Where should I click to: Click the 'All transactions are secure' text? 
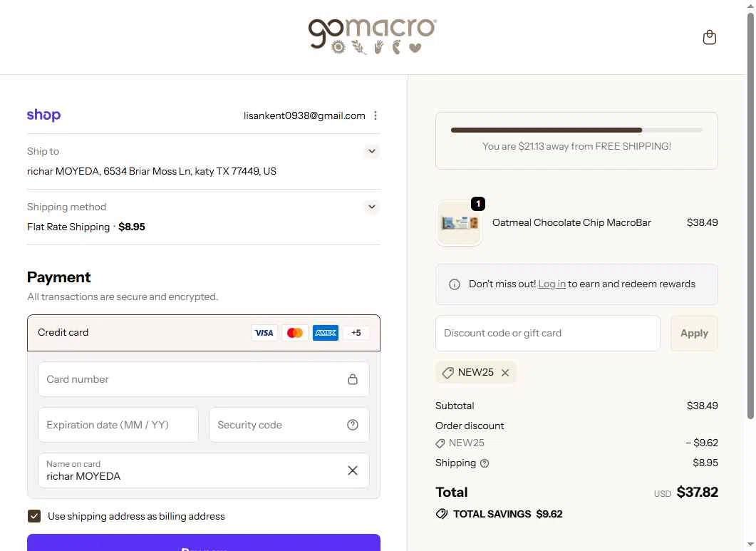click(x=123, y=297)
